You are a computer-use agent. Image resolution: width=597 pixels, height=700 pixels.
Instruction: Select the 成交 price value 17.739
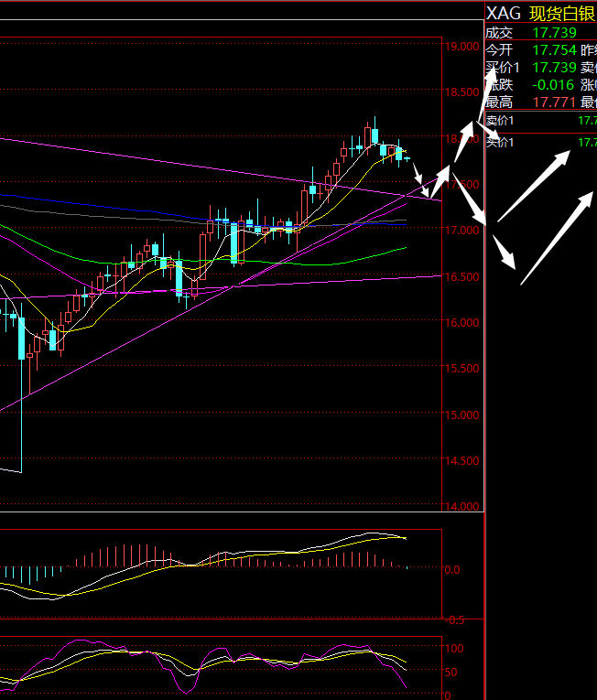(x=554, y=33)
